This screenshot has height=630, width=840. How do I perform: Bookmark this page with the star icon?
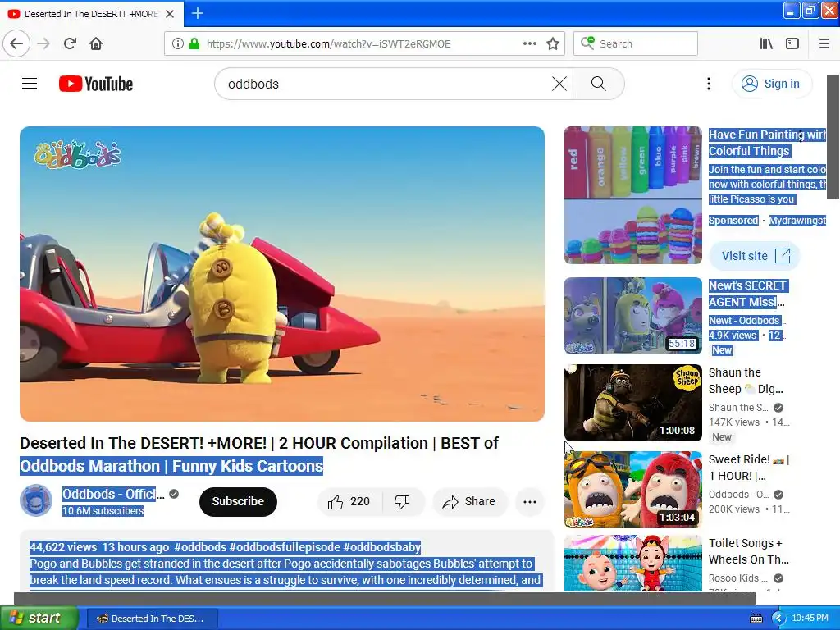pos(553,43)
